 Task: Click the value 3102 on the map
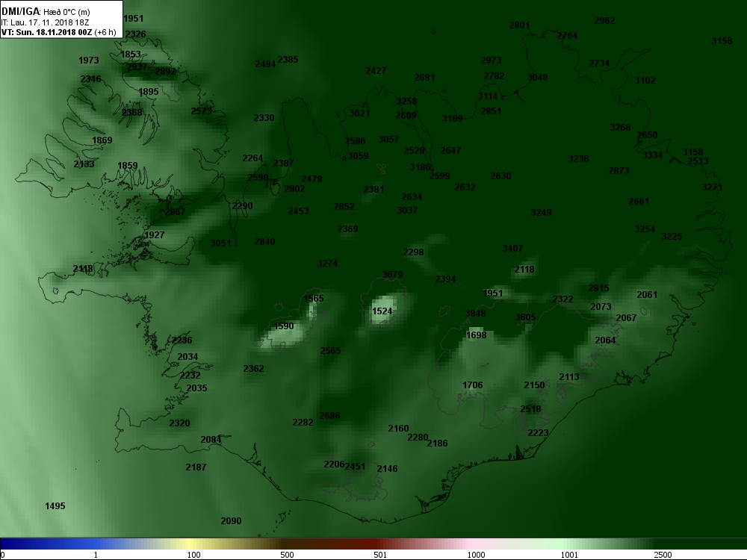tap(645, 81)
